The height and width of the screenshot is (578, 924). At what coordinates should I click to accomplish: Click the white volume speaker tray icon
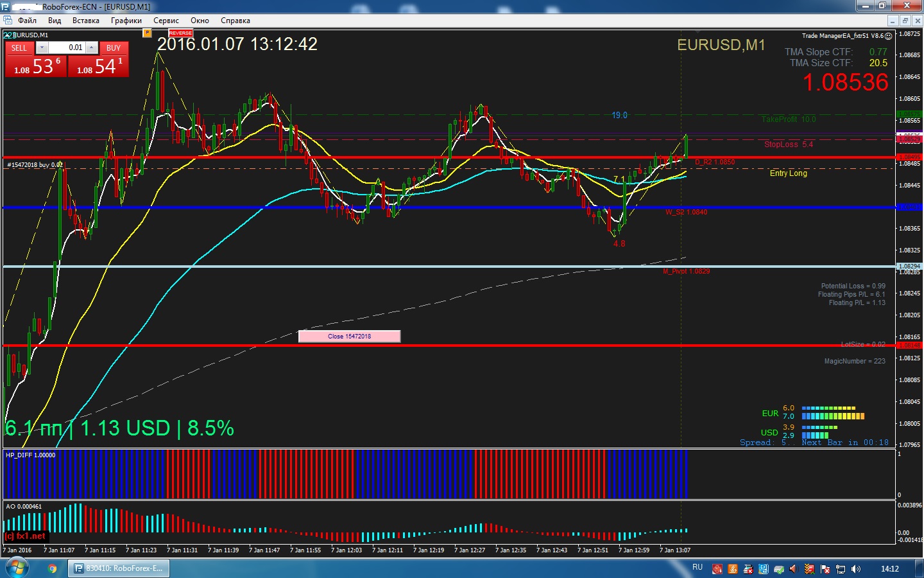pyautogui.click(x=856, y=569)
